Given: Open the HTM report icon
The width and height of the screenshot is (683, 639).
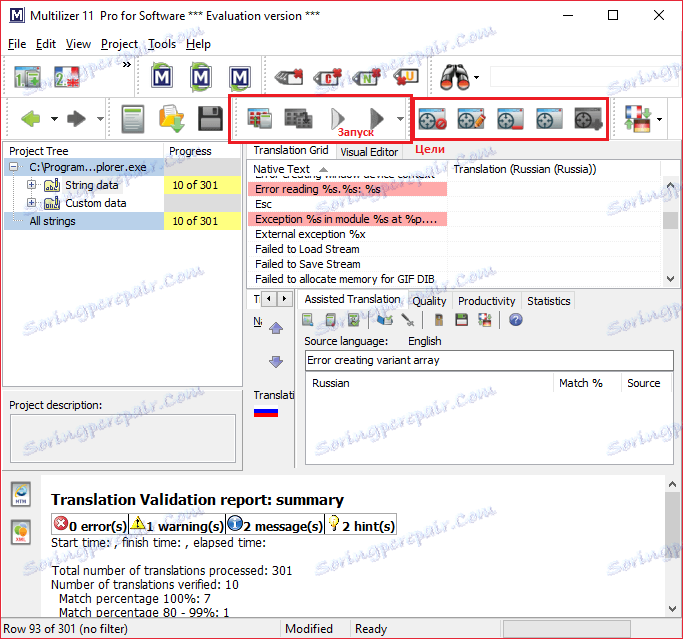Looking at the screenshot, I should pyautogui.click(x=21, y=494).
